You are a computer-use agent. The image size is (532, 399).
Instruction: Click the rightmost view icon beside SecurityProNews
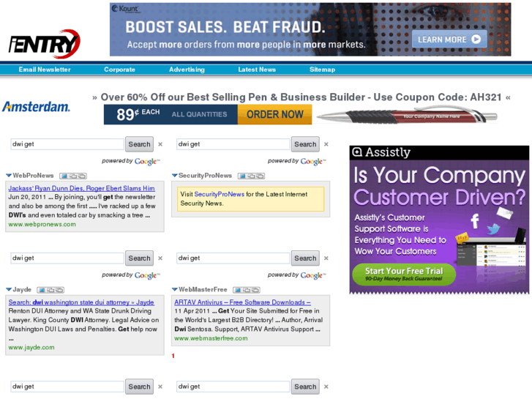[x=260, y=176]
